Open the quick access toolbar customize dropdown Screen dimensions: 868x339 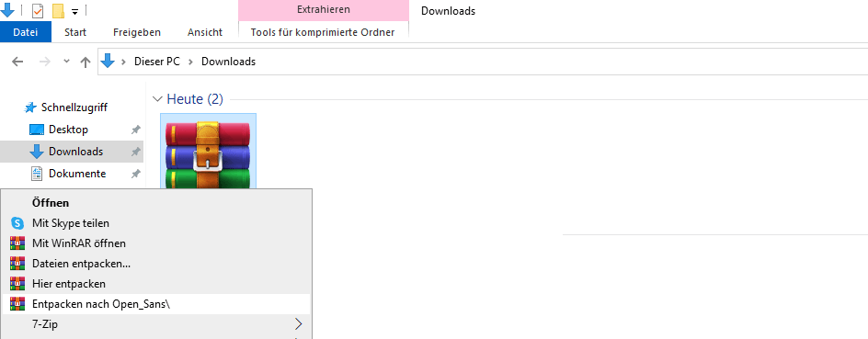click(74, 11)
